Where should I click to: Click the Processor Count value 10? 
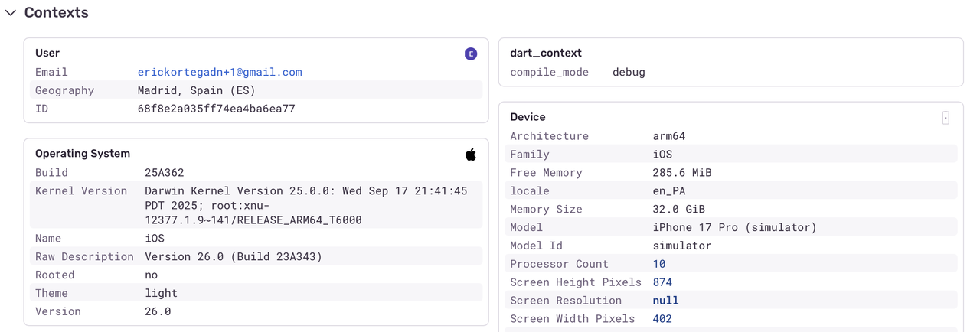pyautogui.click(x=659, y=264)
